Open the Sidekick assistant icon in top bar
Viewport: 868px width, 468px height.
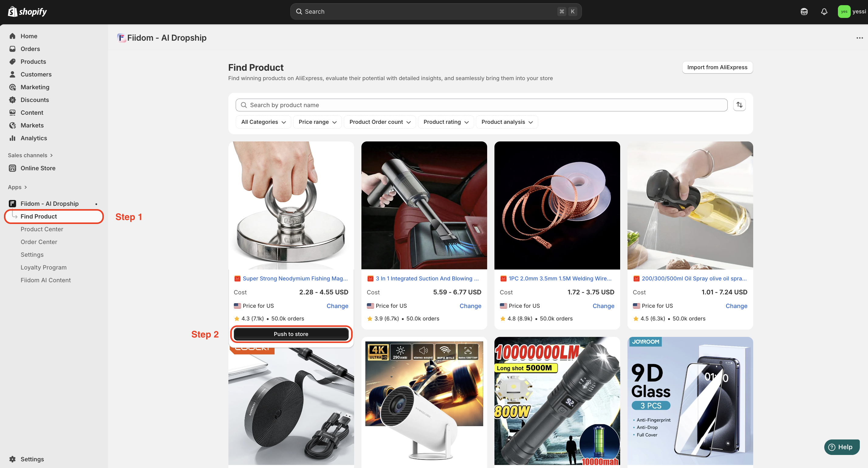pyautogui.click(x=804, y=12)
